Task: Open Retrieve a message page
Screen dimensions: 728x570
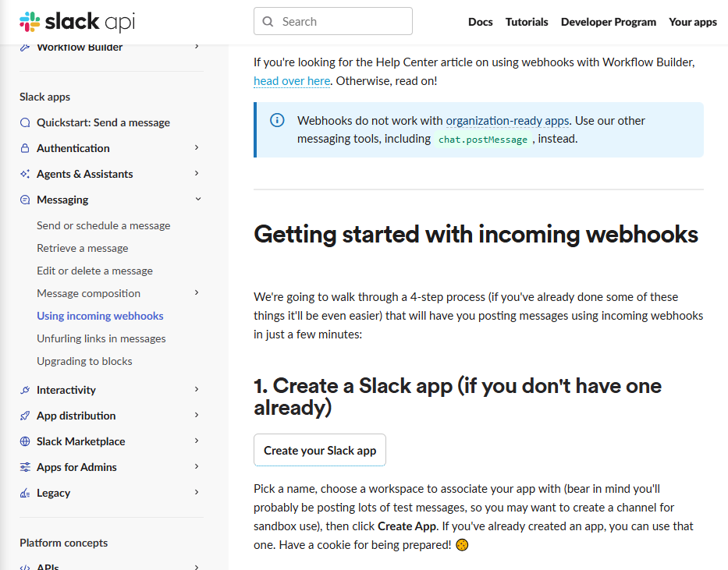Action: click(82, 248)
